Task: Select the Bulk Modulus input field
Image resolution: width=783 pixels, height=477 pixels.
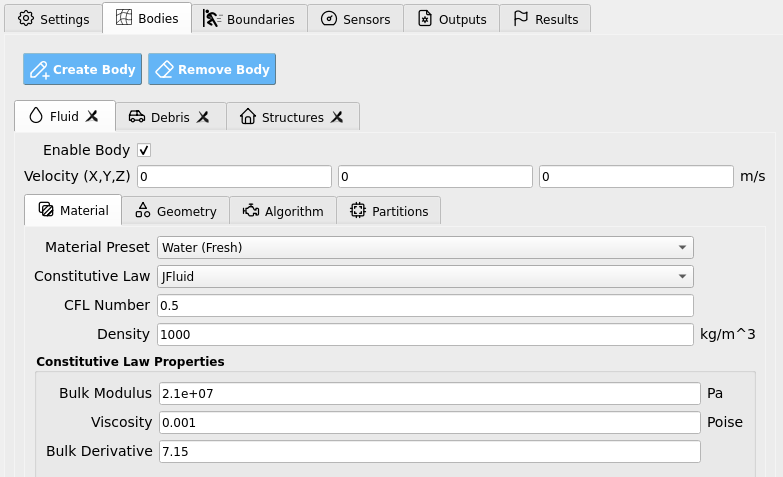Action: pyautogui.click(x=429, y=394)
